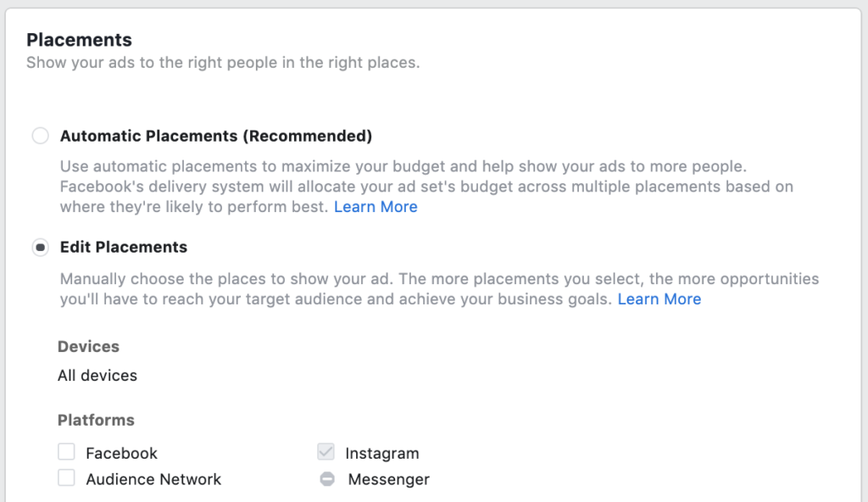Tick the Facebook platform checkbox
Screen dimensions: 868x502
point(66,452)
